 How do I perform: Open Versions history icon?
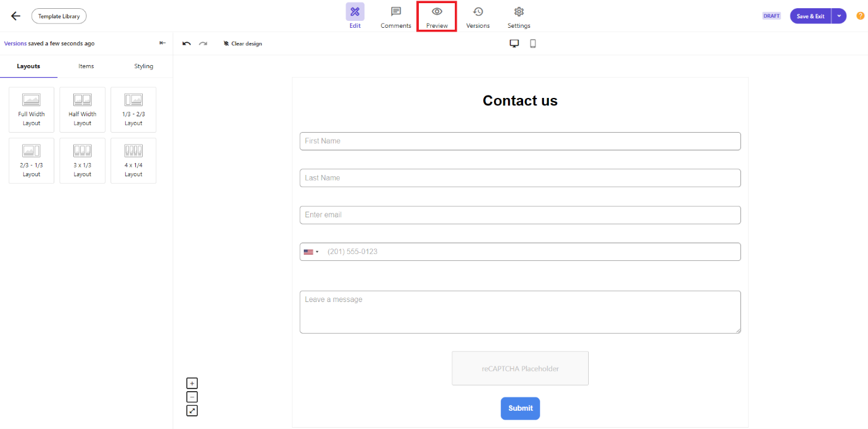tap(478, 17)
